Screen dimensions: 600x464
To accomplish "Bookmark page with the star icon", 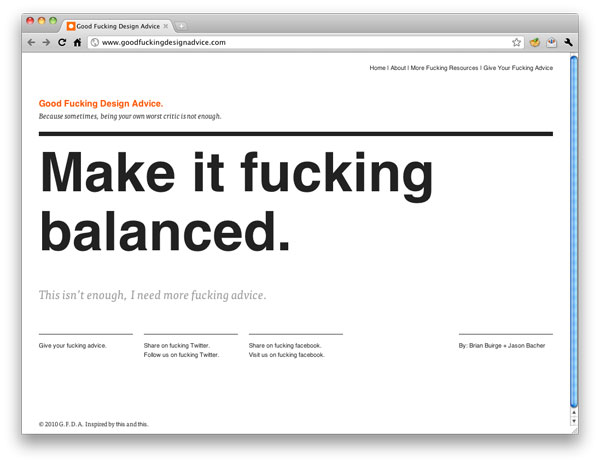I will [516, 42].
